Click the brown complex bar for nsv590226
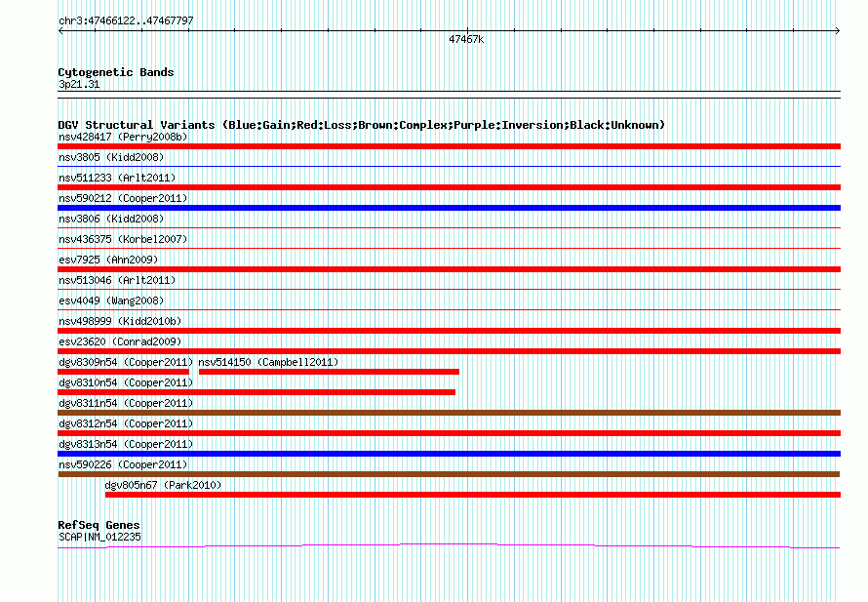Viewport: 868px width, 602px height. 449,474
